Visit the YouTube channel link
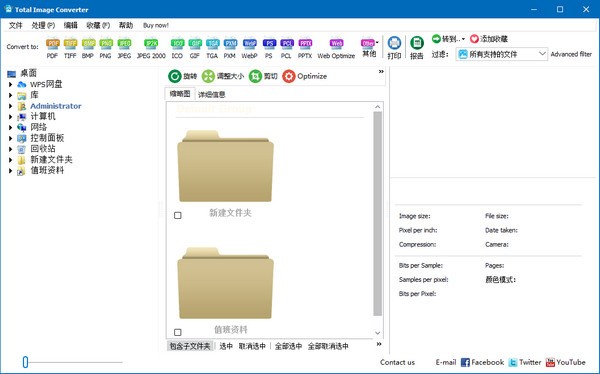 pos(565,362)
